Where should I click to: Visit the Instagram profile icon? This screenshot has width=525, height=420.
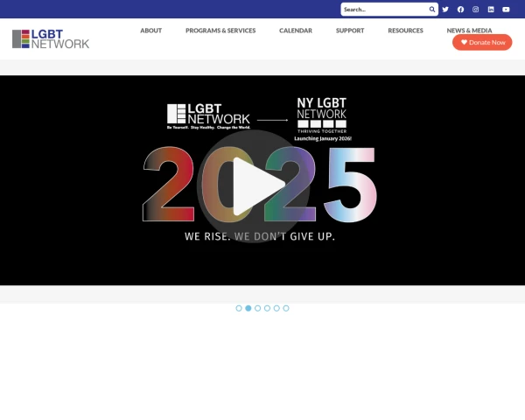[476, 10]
